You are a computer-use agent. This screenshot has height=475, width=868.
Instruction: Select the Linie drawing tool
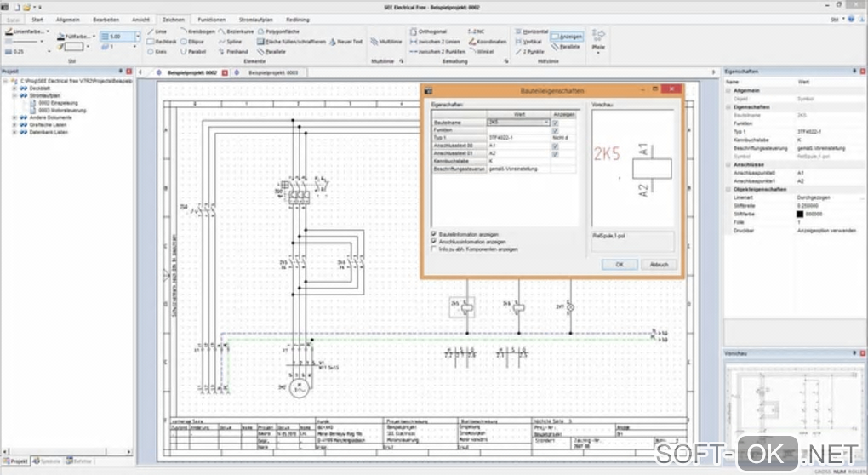coord(163,31)
